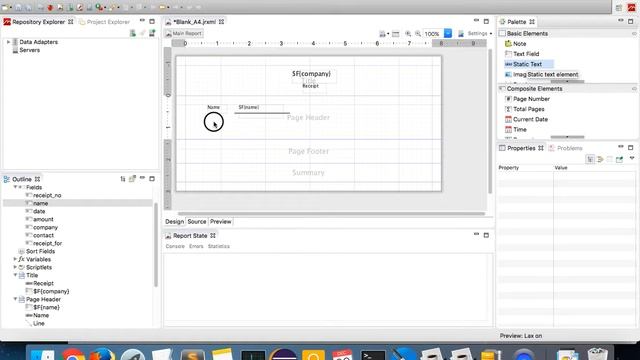The width and height of the screenshot is (640, 360).
Task: Expand the Scriptlets node in Outline
Action: (15, 267)
